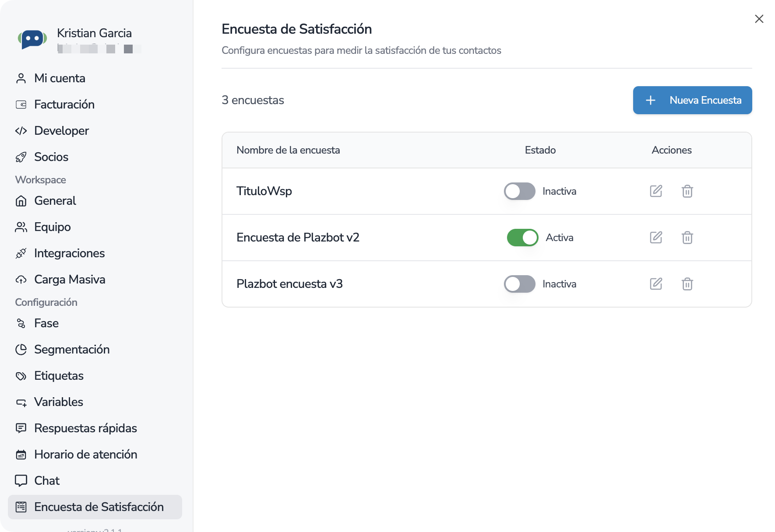
Task: Open Mi cuenta settings
Action: 60,78
